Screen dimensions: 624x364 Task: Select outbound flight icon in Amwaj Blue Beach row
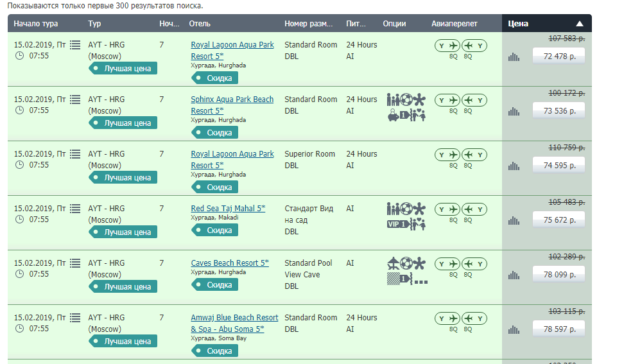(x=447, y=318)
